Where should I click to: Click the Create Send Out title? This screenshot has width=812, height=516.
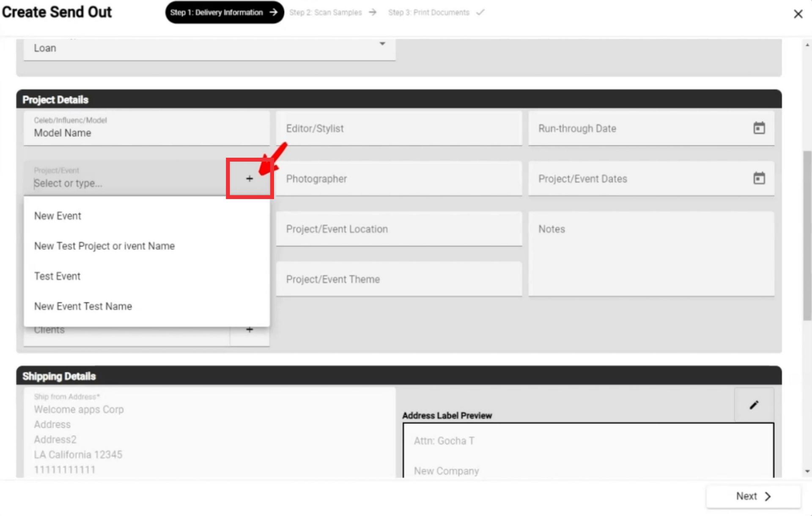pyautogui.click(x=57, y=12)
